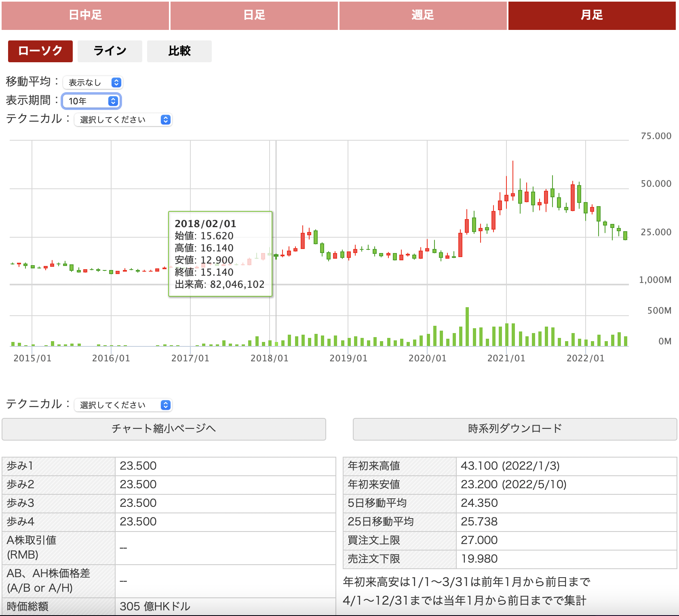Click the 歩み3 value 23.500
Screen dimensions: 679x616
click(x=138, y=503)
